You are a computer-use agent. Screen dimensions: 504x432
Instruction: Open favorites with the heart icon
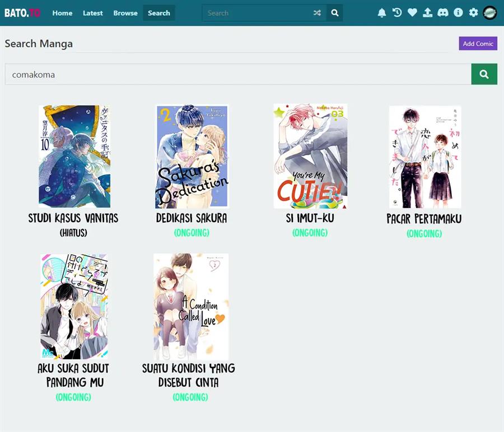click(412, 12)
